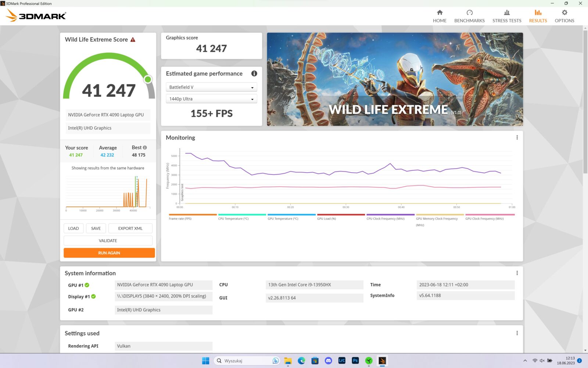The image size is (588, 368).
Task: Click the info icon next to Best score
Action: [145, 148]
